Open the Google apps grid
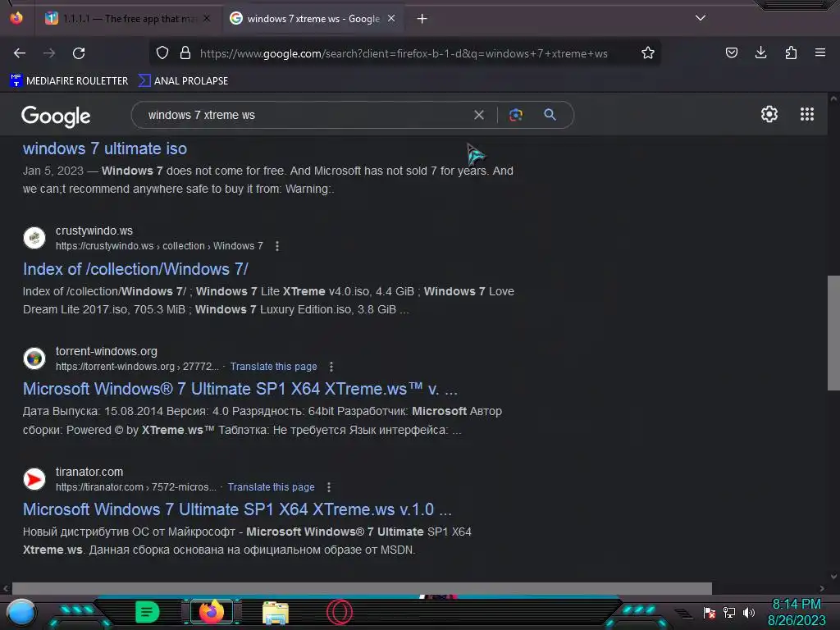Viewport: 840px width, 630px height. [807, 114]
